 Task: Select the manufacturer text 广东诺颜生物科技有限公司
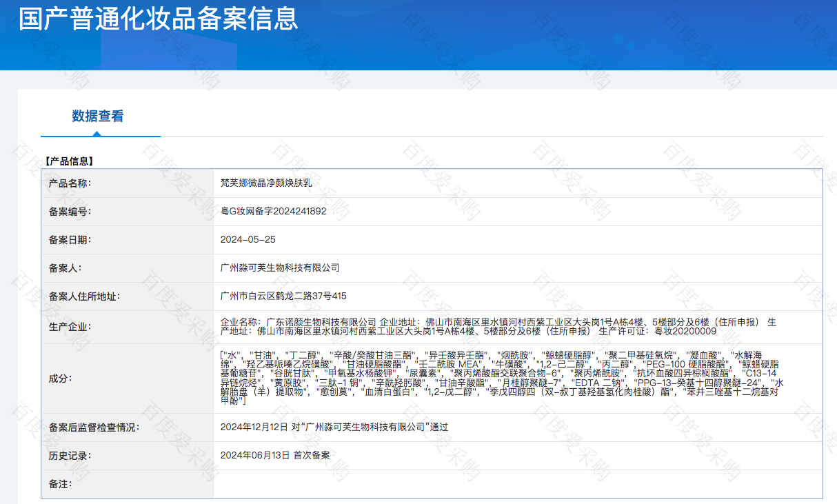click(321, 322)
